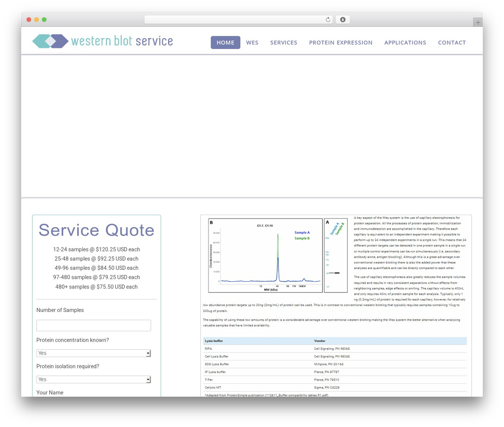Click the 'T-Per' table cell
504x427 pixels.
click(x=209, y=380)
